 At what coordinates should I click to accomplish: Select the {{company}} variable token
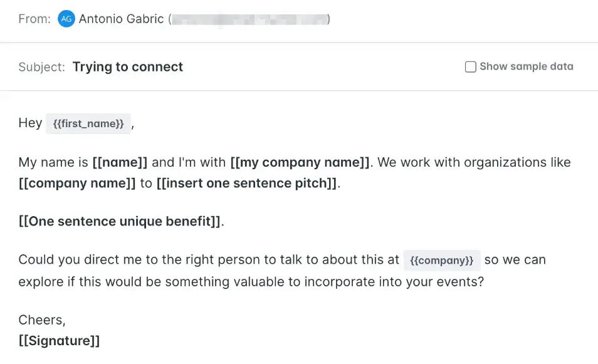tap(442, 260)
